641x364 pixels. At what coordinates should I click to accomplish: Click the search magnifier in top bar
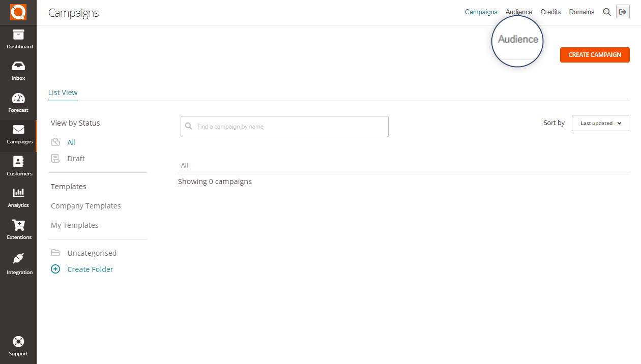point(606,12)
